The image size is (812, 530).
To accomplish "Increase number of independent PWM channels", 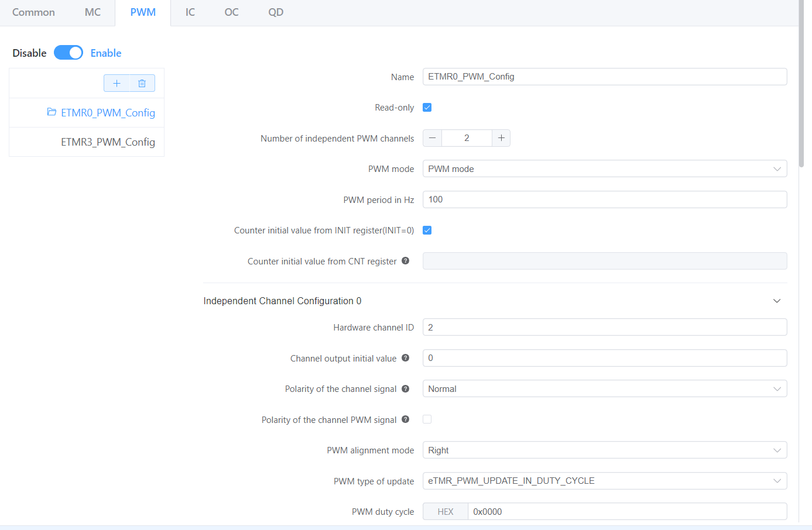I will point(501,138).
